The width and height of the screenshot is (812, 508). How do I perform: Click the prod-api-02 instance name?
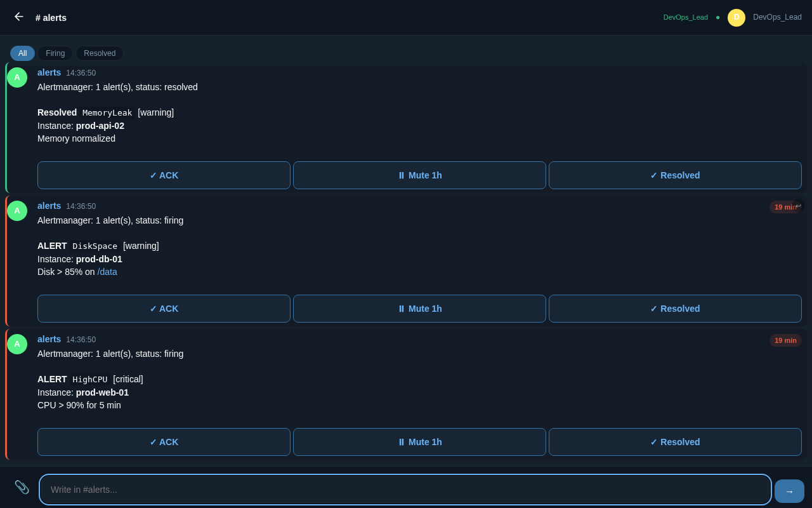100,126
